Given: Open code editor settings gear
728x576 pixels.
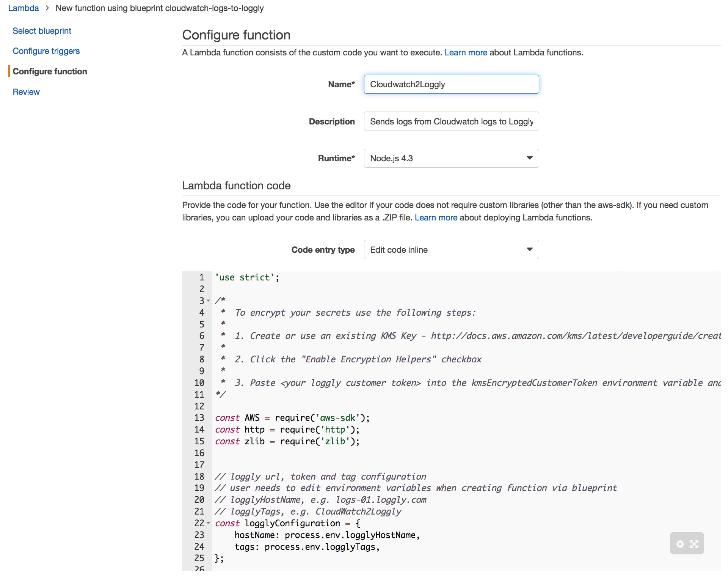Looking at the screenshot, I should [680, 544].
